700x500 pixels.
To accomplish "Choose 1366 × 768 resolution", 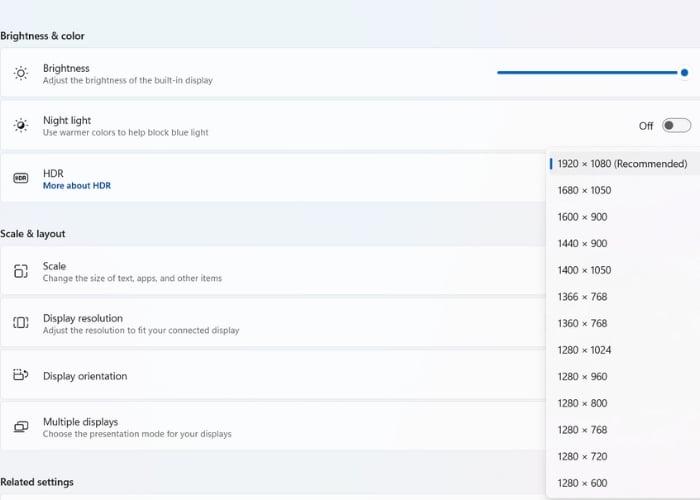I will coord(582,297).
